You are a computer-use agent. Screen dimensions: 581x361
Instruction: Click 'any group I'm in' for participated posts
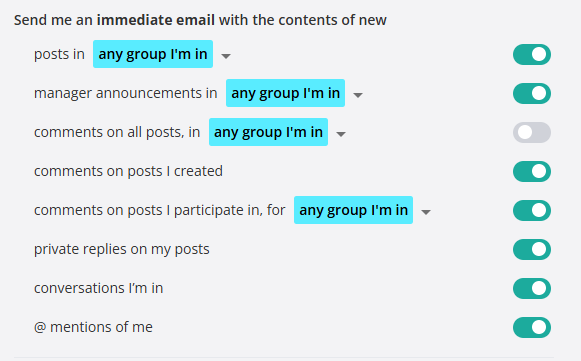(353, 210)
